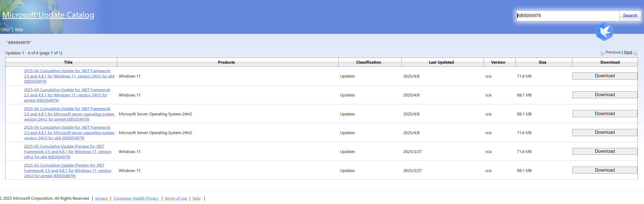Focus the KB5054979 search input field
Image resolution: width=644 pixels, height=204 pixels.
pos(568,16)
